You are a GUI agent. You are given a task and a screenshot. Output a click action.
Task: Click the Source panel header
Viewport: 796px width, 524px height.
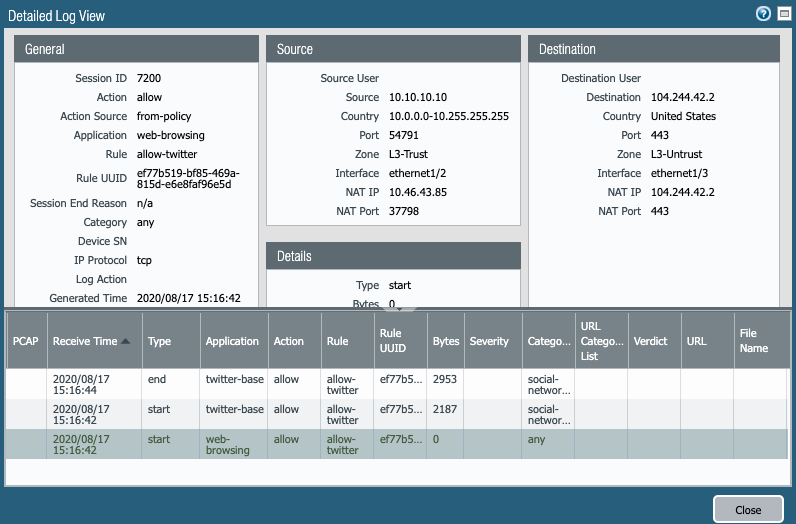pyautogui.click(x=393, y=49)
